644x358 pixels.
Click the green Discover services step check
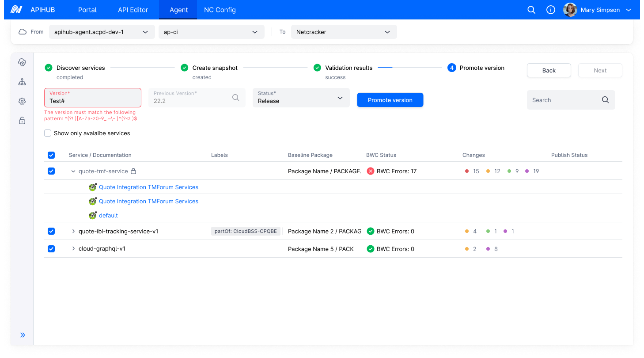pyautogui.click(x=49, y=68)
